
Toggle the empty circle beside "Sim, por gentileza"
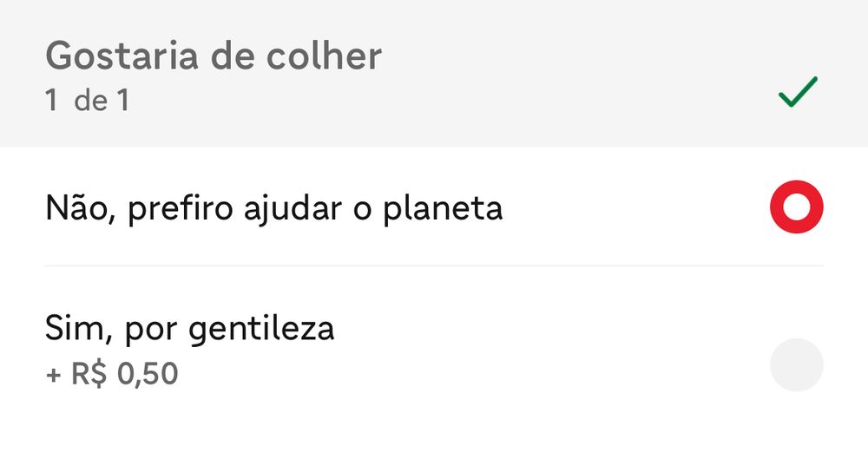796,364
